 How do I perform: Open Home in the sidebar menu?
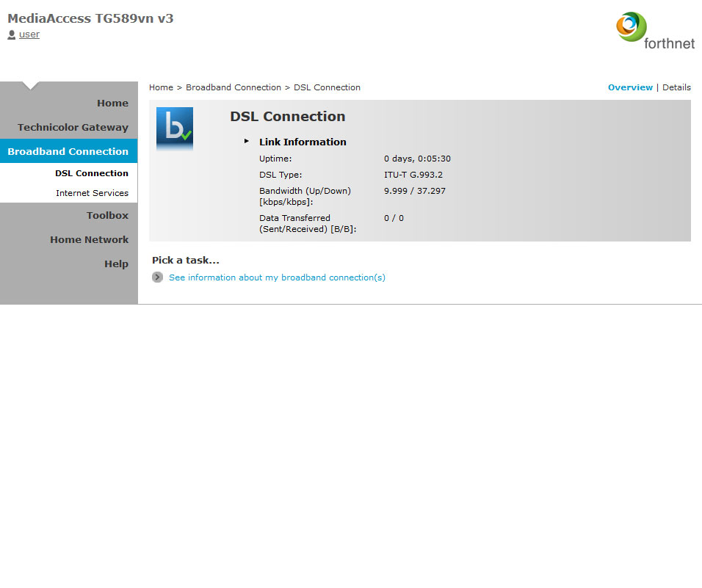[x=113, y=103]
